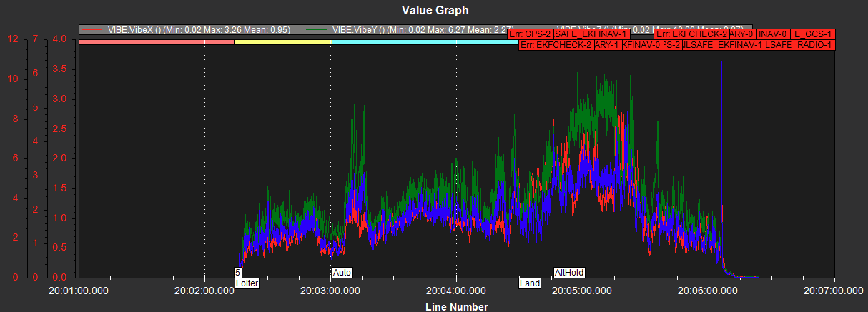Click the ARY-0 error label

[x=743, y=34]
